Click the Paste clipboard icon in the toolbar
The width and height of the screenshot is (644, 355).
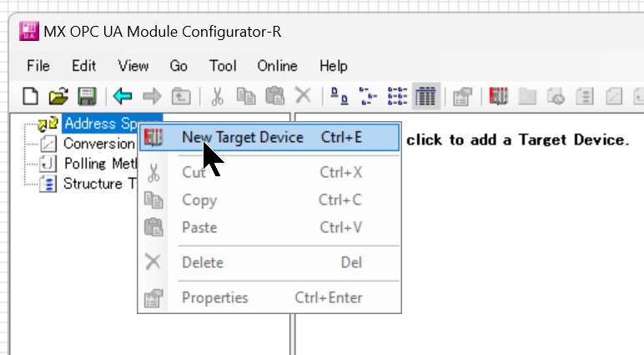274,97
